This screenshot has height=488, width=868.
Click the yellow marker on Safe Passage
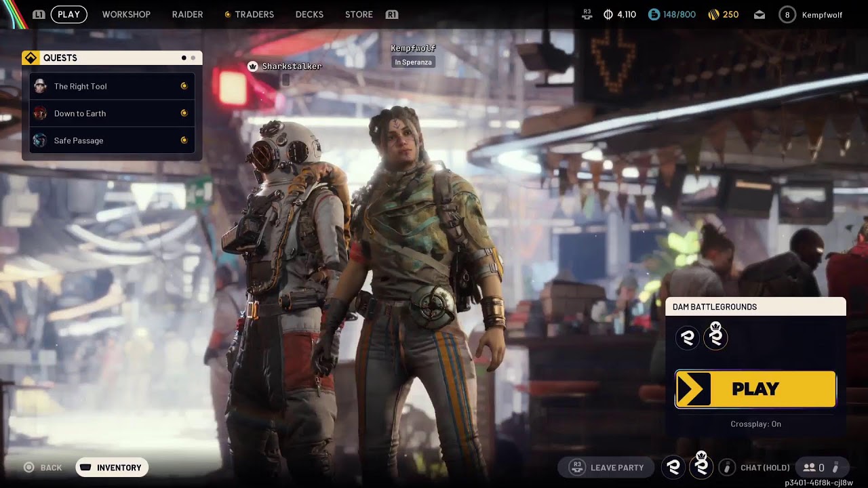click(184, 140)
